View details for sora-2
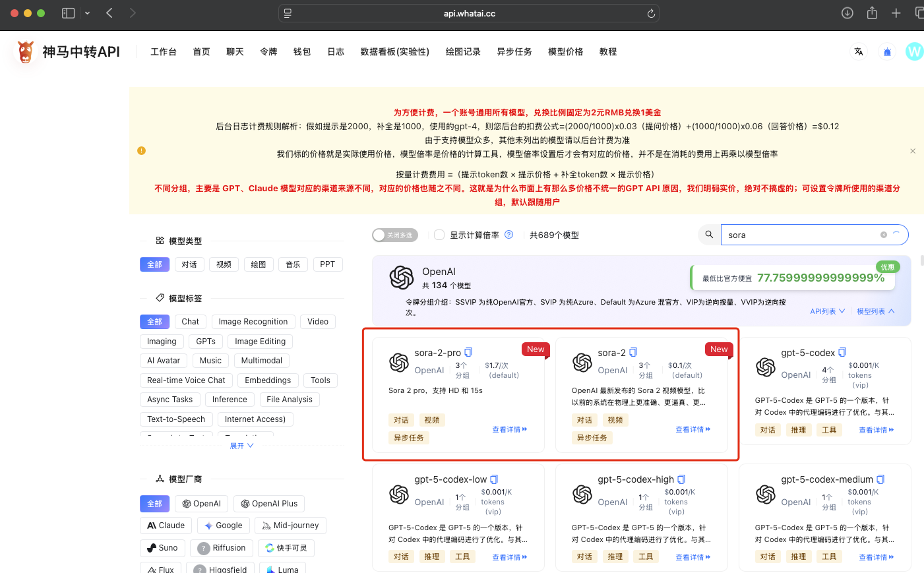The height and width of the screenshot is (573, 924). click(x=693, y=429)
